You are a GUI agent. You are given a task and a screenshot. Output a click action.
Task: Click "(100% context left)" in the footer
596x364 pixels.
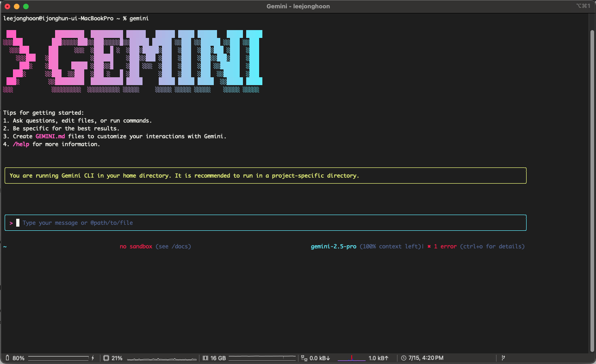coord(391,247)
